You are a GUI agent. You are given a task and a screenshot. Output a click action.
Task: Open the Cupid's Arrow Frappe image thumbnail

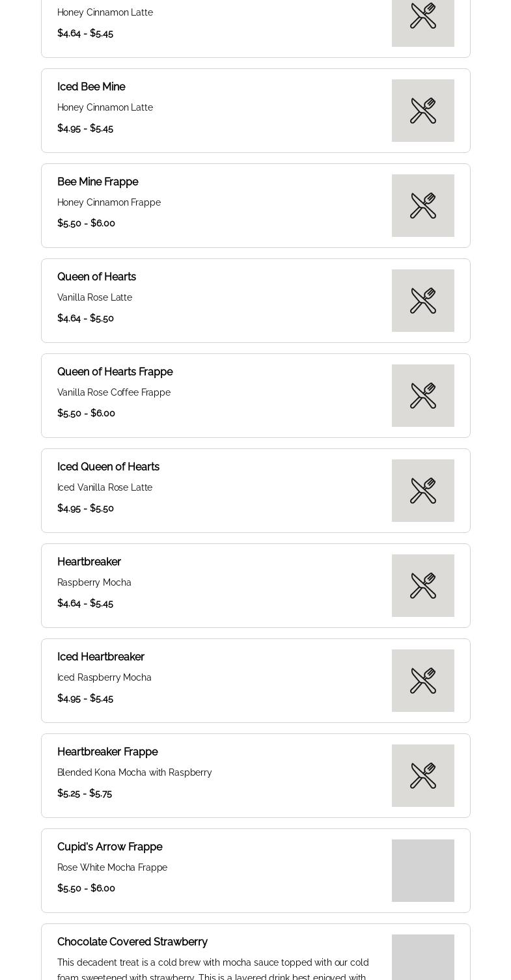pyautogui.click(x=423, y=871)
